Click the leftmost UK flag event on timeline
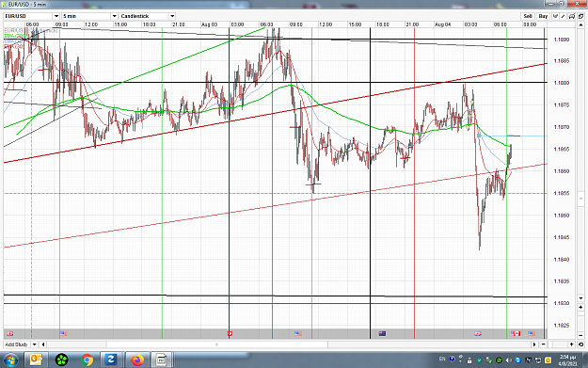 pyautogui.click(x=10, y=333)
